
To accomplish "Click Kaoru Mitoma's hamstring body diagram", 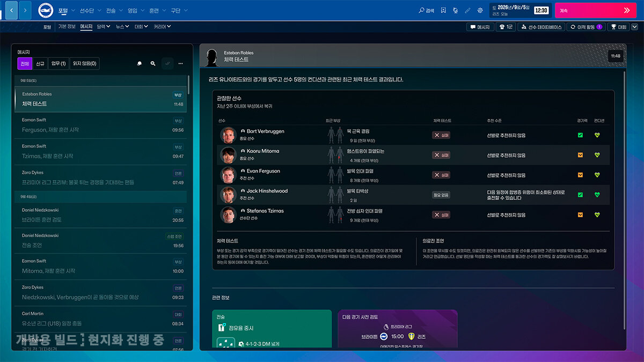I will point(335,155).
